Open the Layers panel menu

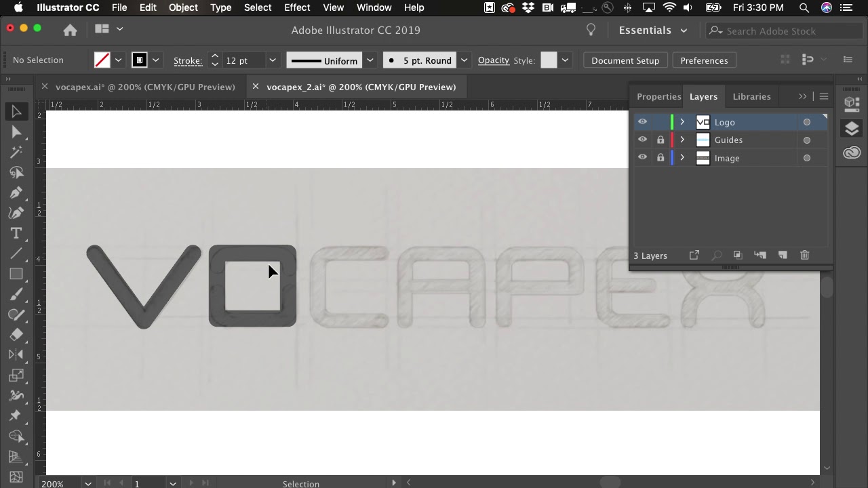[x=824, y=96]
